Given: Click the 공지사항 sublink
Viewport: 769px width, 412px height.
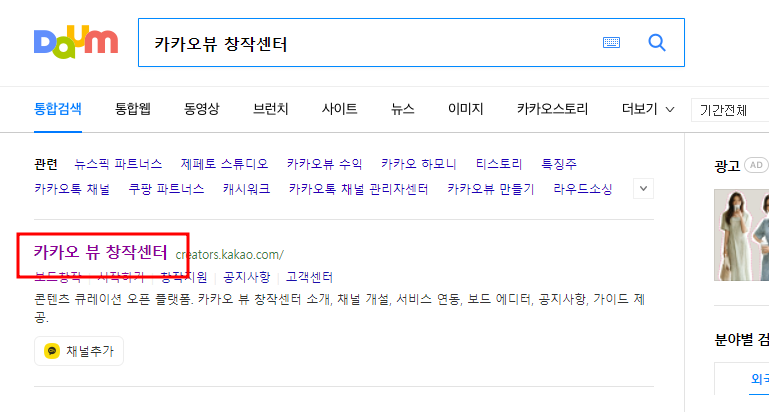Looking at the screenshot, I should coord(247,277).
